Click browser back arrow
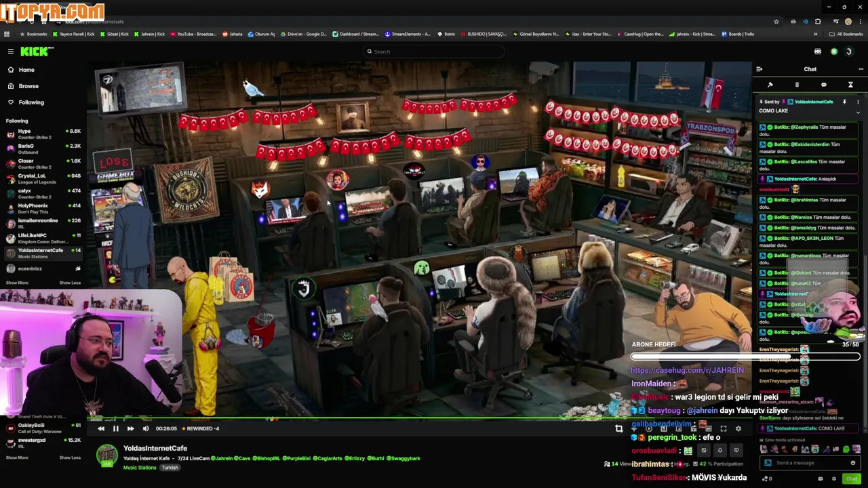Image resolution: width=868 pixels, height=488 pixels. click(x=7, y=22)
